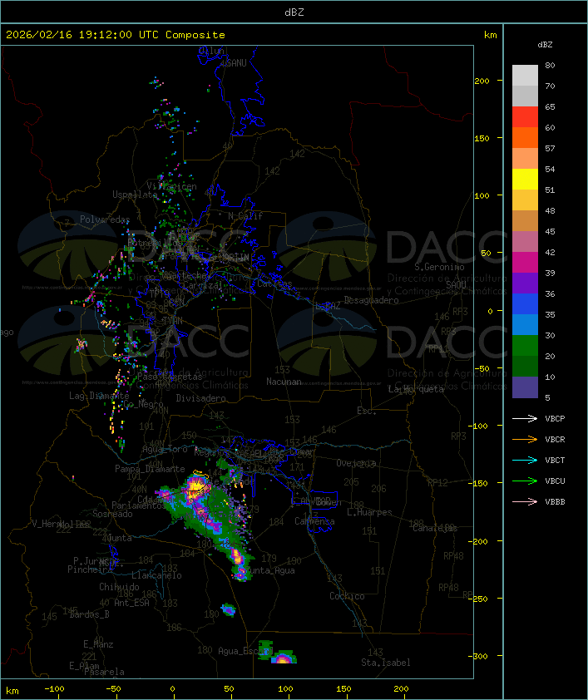
Task: Click the orange VBCR arrow symbol
Action: (x=525, y=439)
